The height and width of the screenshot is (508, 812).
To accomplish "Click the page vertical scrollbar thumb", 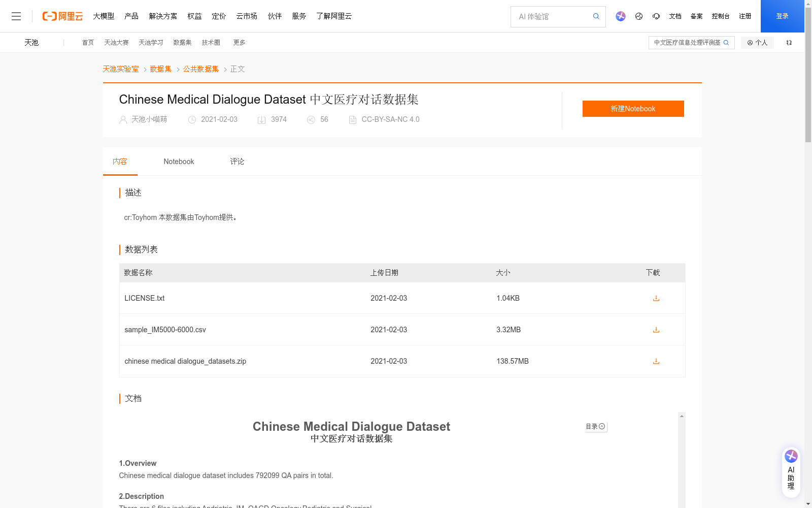I will (808, 75).
